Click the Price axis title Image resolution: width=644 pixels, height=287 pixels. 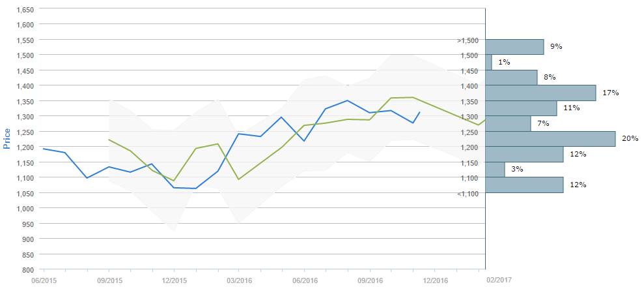7,139
